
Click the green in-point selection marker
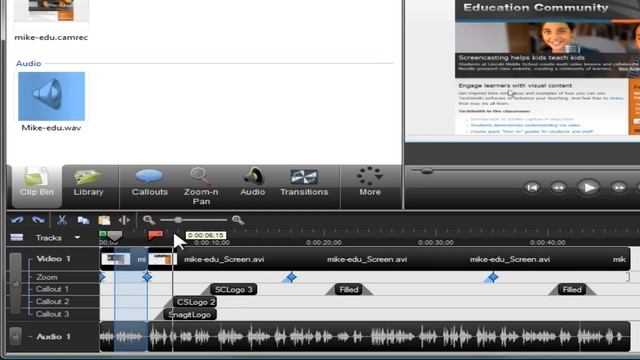[103, 234]
